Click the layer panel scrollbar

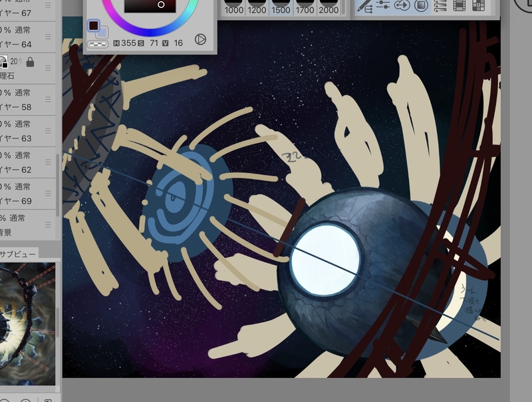coord(58,185)
